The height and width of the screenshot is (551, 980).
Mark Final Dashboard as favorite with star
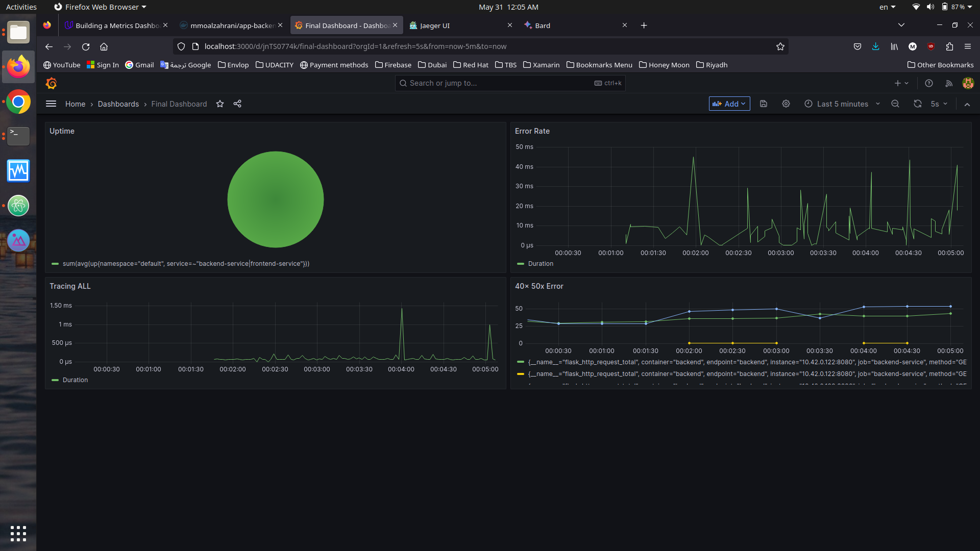[x=220, y=104]
